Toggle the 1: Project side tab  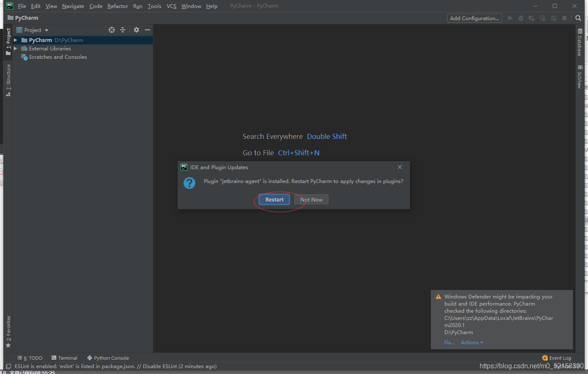8,42
